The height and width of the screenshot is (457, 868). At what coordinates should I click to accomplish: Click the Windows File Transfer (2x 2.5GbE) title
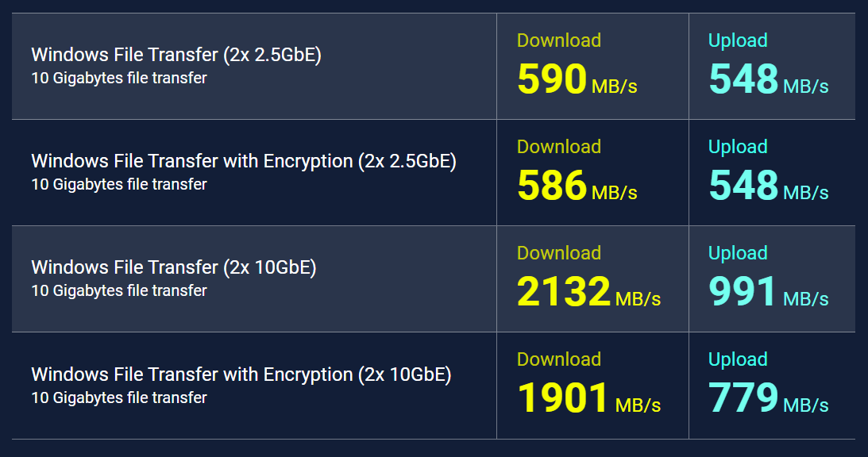(176, 55)
